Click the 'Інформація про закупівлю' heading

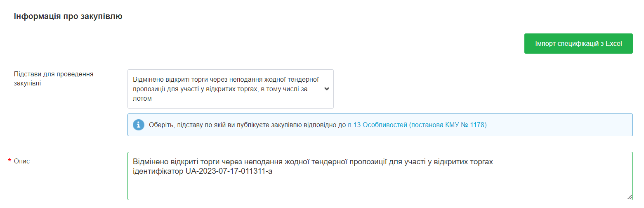68,17
